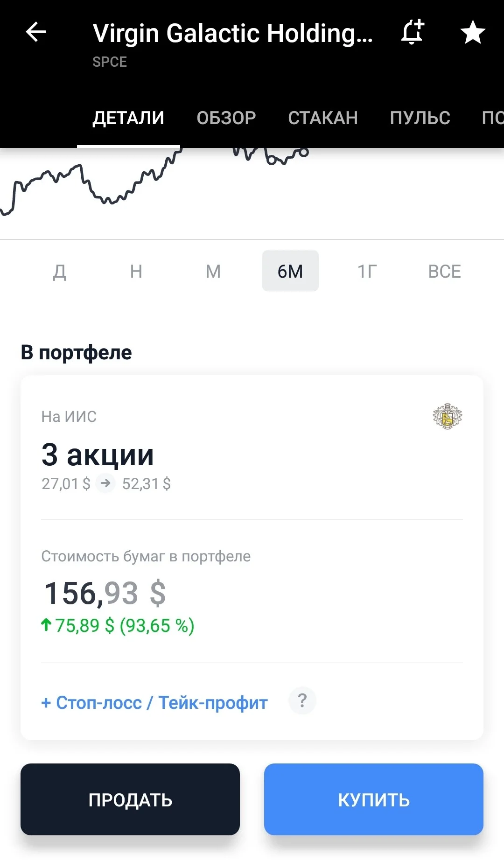
Task: Tap the ПРОДАТЬ sell button
Action: pos(130,799)
